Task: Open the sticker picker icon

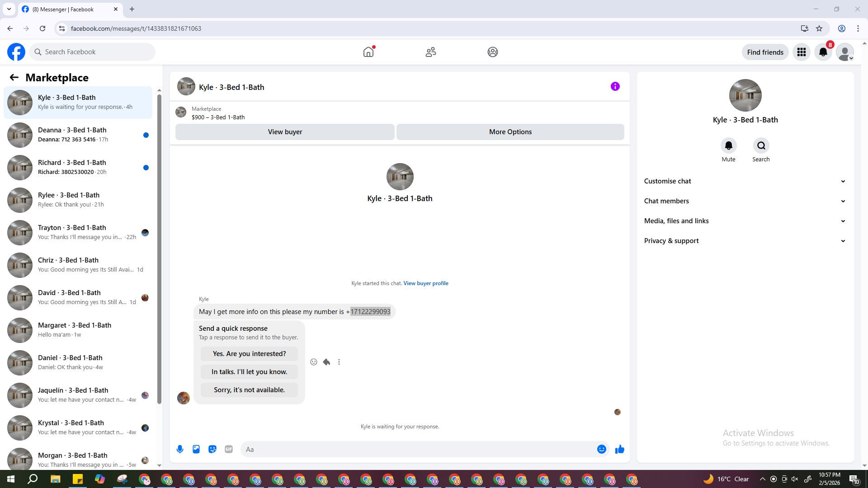Action: tap(212, 449)
